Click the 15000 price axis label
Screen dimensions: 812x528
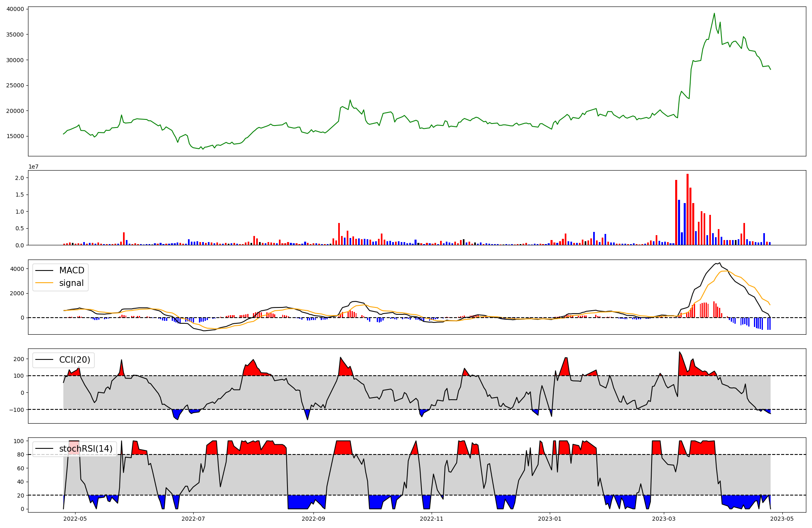click(x=15, y=136)
